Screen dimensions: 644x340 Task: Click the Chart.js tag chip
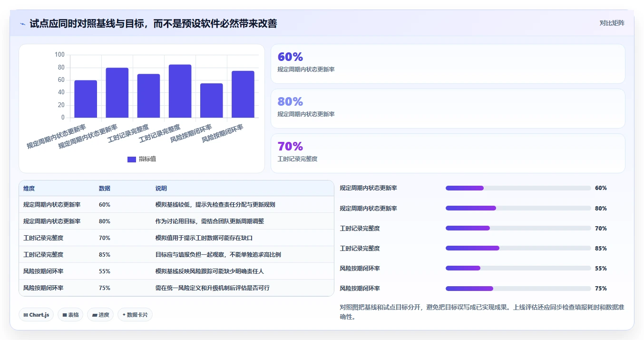click(x=36, y=315)
